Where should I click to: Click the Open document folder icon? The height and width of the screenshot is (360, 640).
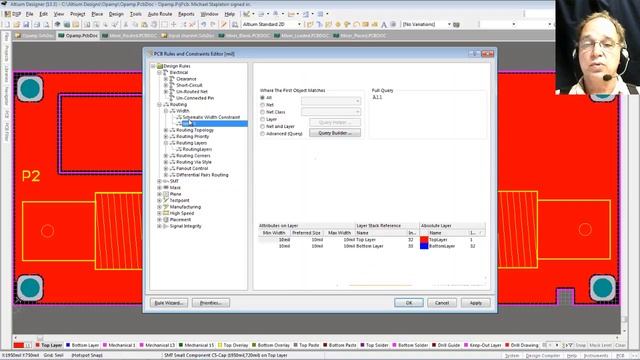pos(17,24)
